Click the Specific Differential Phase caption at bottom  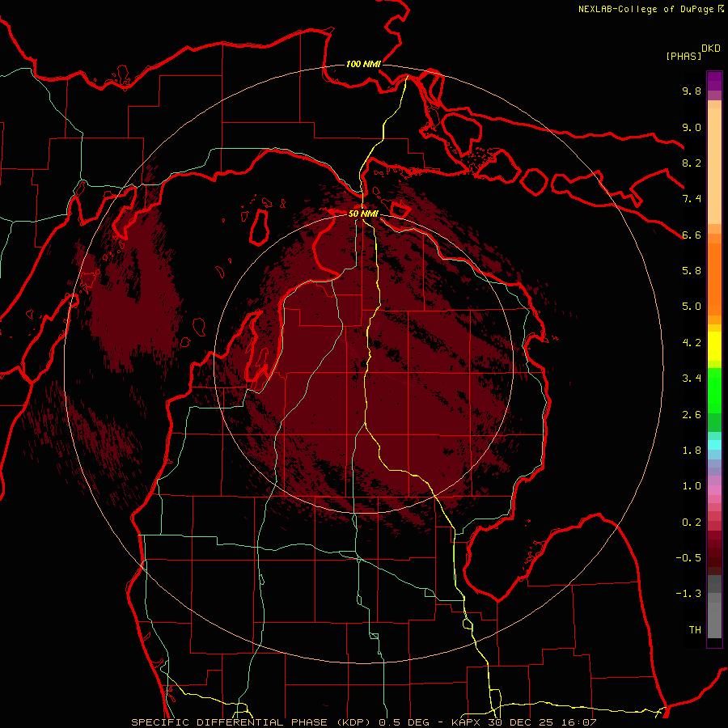[x=363, y=722]
